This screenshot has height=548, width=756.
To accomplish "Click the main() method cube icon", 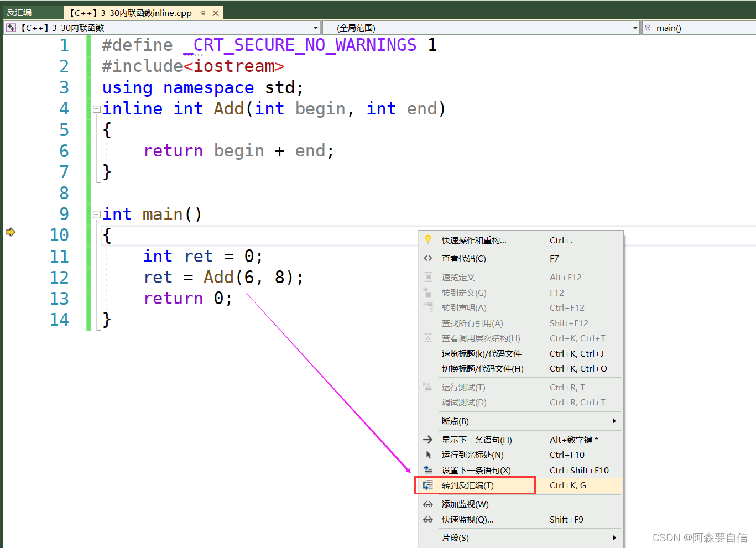I will click(x=648, y=28).
